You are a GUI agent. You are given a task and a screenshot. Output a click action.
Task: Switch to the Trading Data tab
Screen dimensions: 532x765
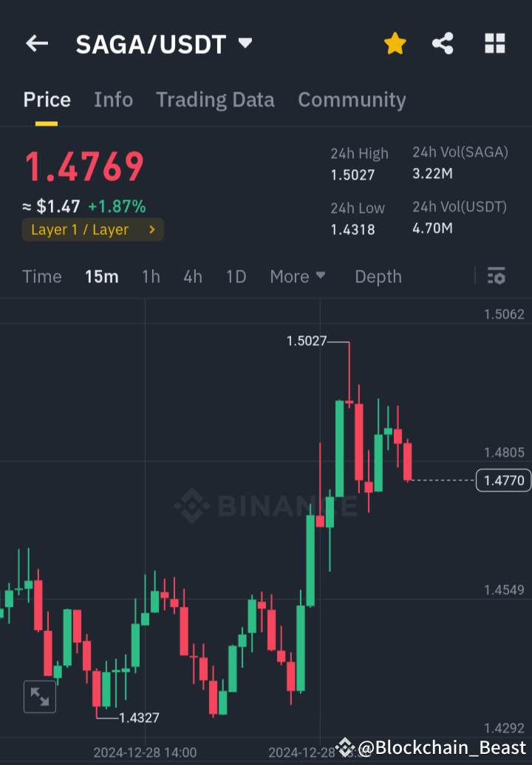pos(215,100)
